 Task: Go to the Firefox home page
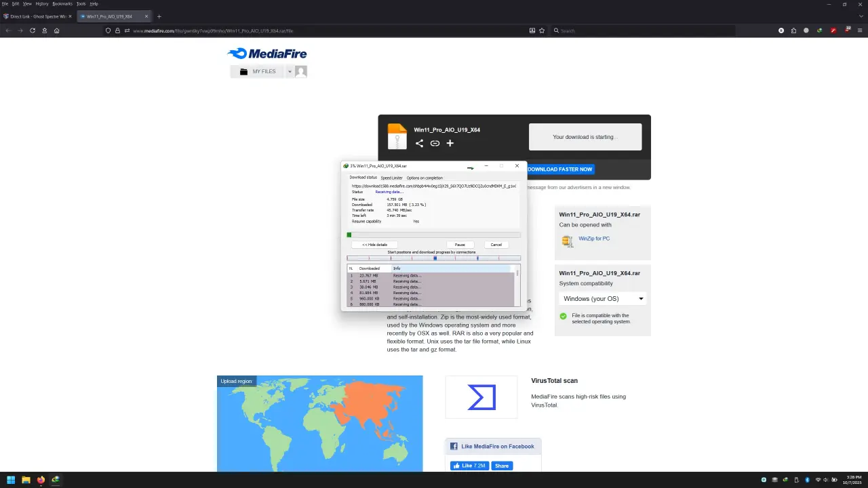[56, 30]
